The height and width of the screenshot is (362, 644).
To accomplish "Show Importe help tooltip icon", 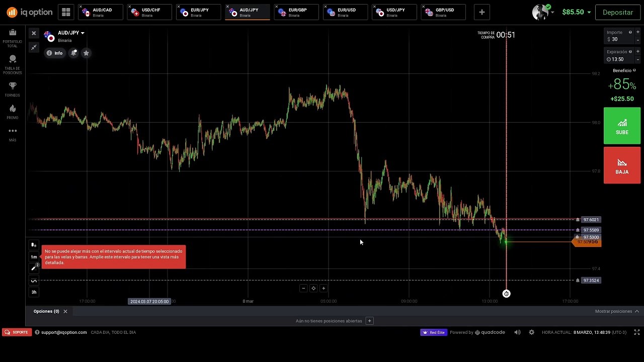I will (630, 32).
